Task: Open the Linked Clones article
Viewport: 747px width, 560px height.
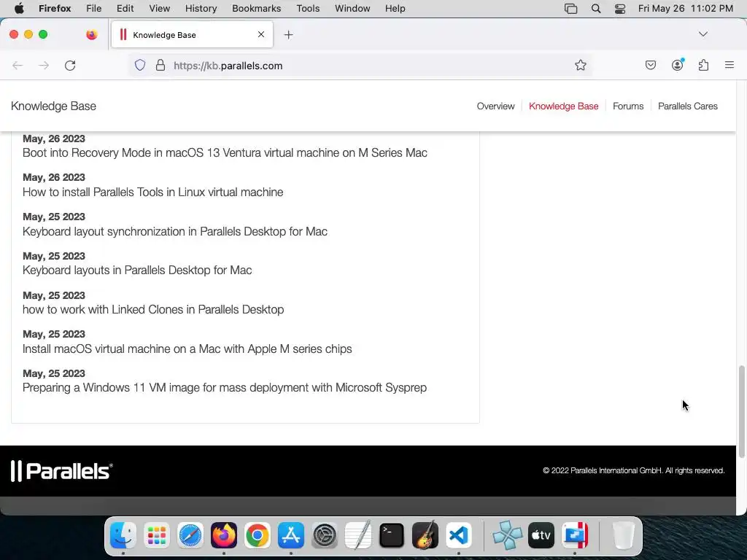Action: (x=153, y=309)
